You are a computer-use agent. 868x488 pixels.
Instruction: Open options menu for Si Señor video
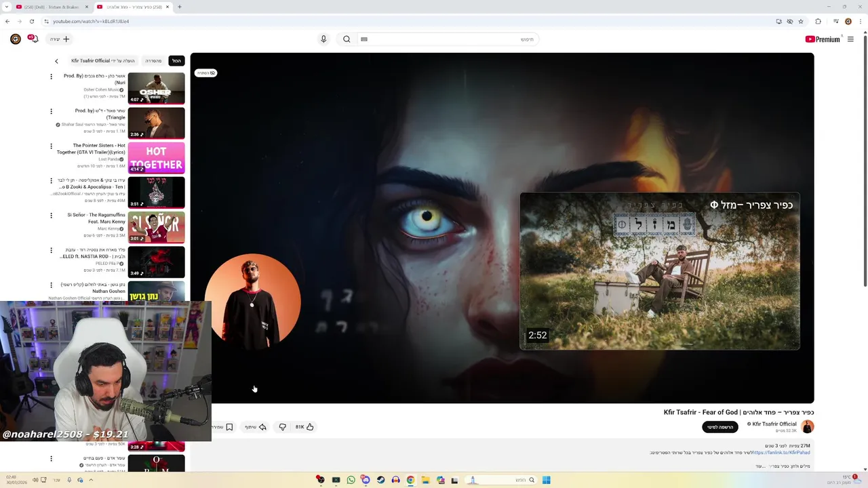51,216
